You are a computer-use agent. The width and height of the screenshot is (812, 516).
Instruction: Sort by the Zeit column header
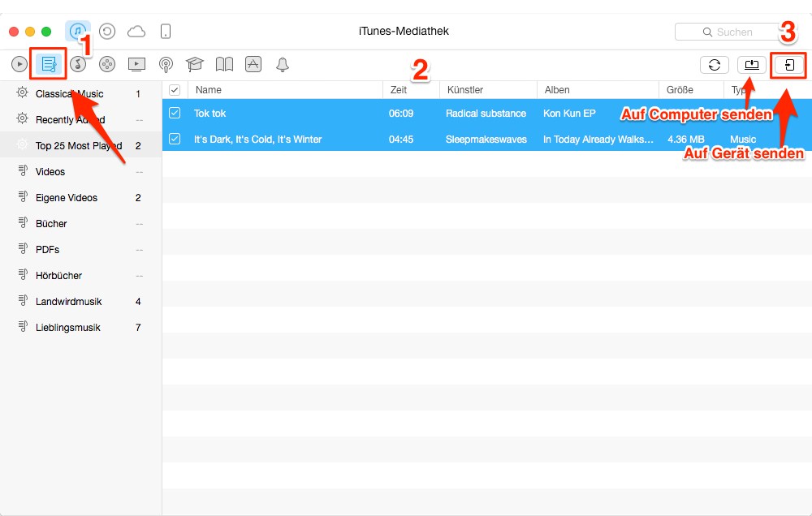pyautogui.click(x=411, y=90)
